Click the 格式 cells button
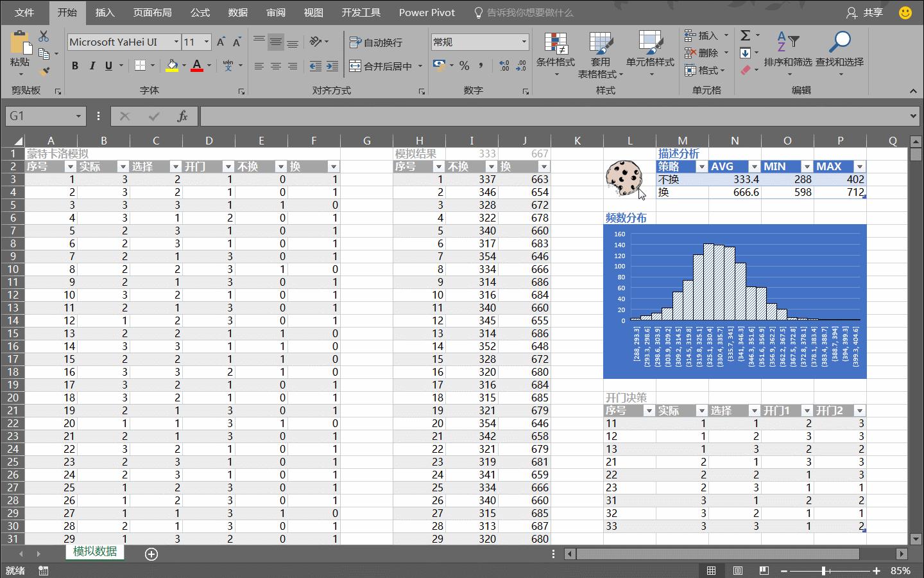Screen dimensions: 924x578 click(705, 71)
